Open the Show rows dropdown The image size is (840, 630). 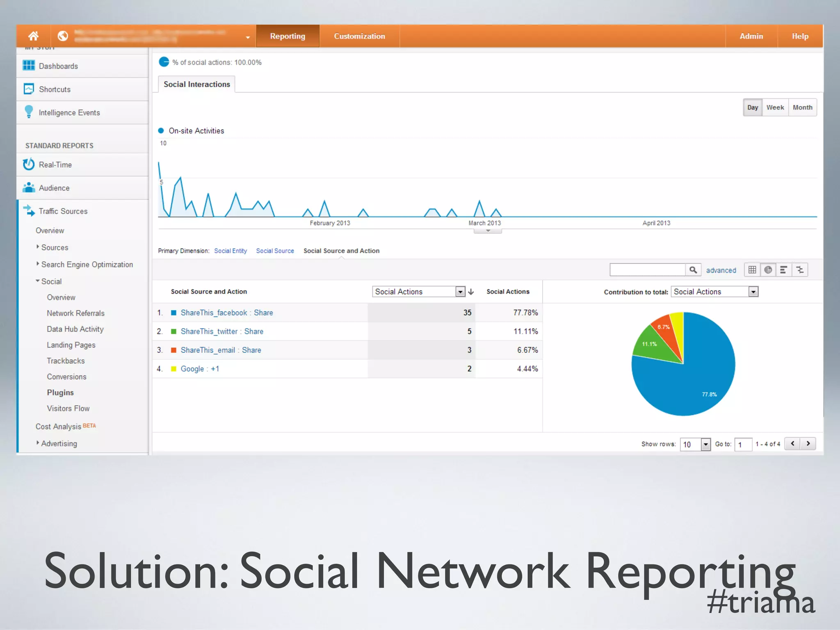(695, 444)
